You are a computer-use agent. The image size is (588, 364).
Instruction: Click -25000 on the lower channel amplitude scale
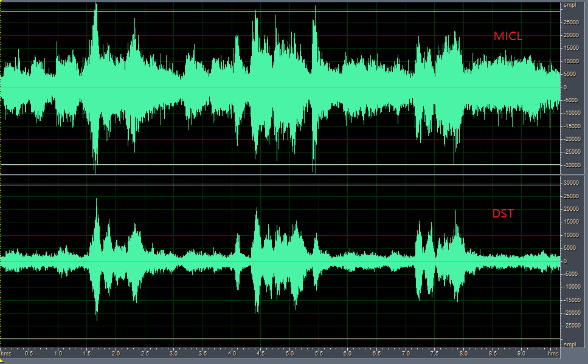click(x=571, y=326)
